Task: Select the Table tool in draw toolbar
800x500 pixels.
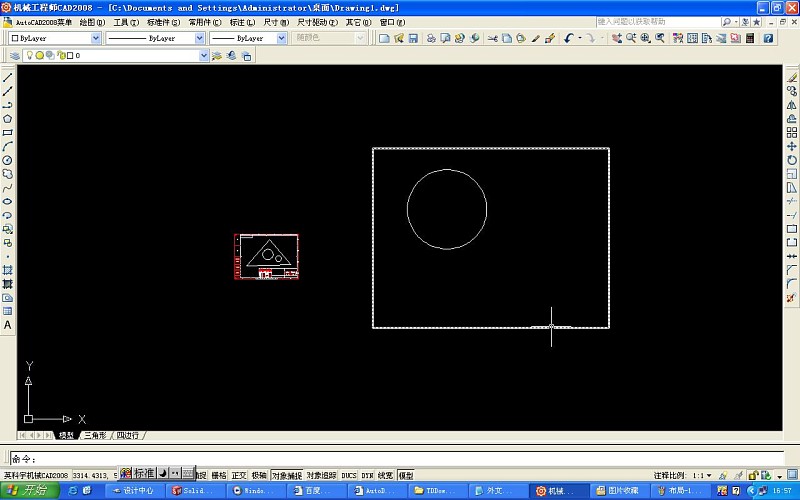Action: (x=8, y=311)
